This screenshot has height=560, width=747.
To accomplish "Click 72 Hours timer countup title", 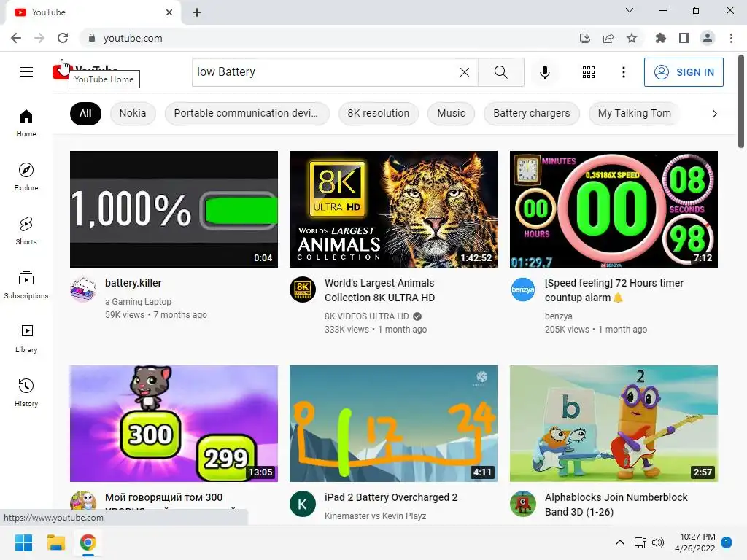I will 614,290.
